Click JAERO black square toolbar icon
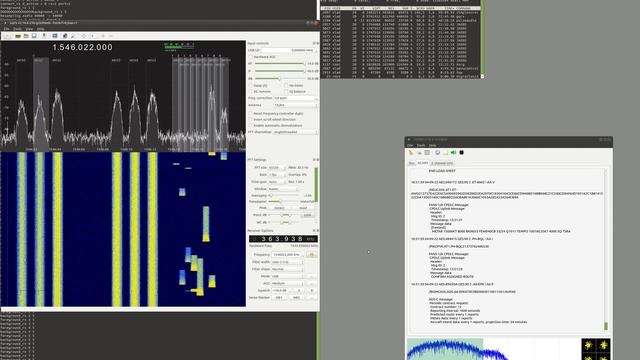This screenshot has height=360, width=640. (x=462, y=153)
